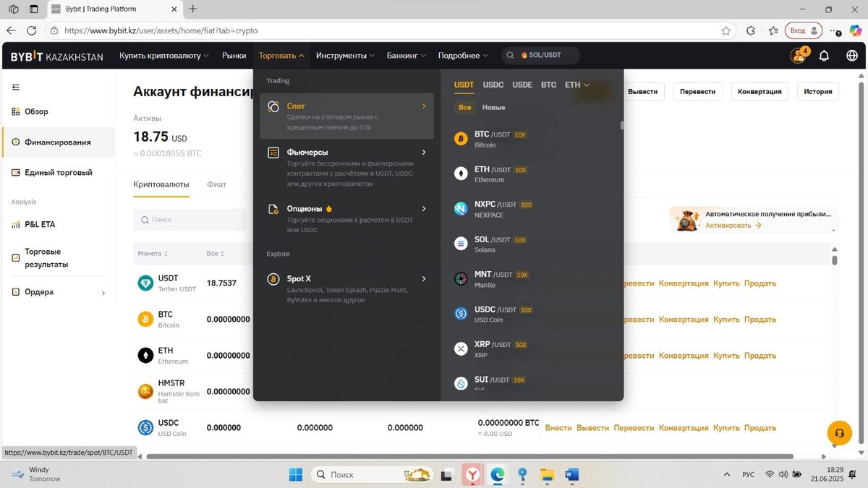Select the XRP/USDT pair icon
Screen dimensions: 868x488
461,348
